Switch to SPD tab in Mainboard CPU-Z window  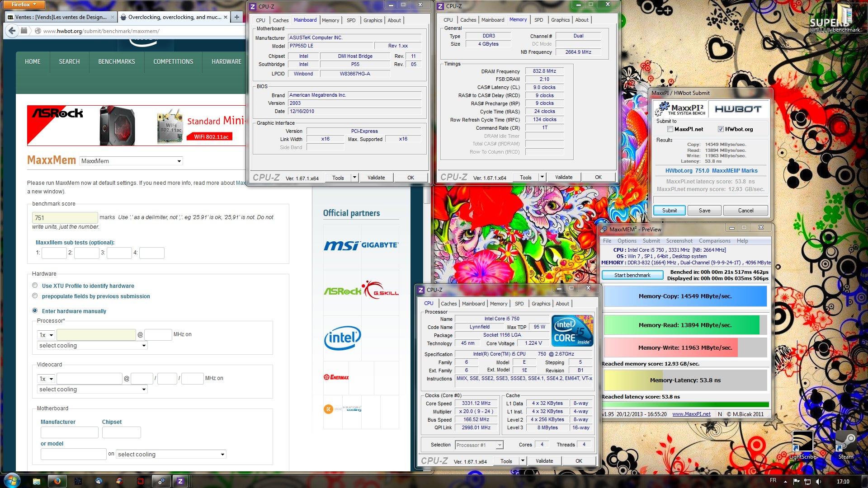351,20
